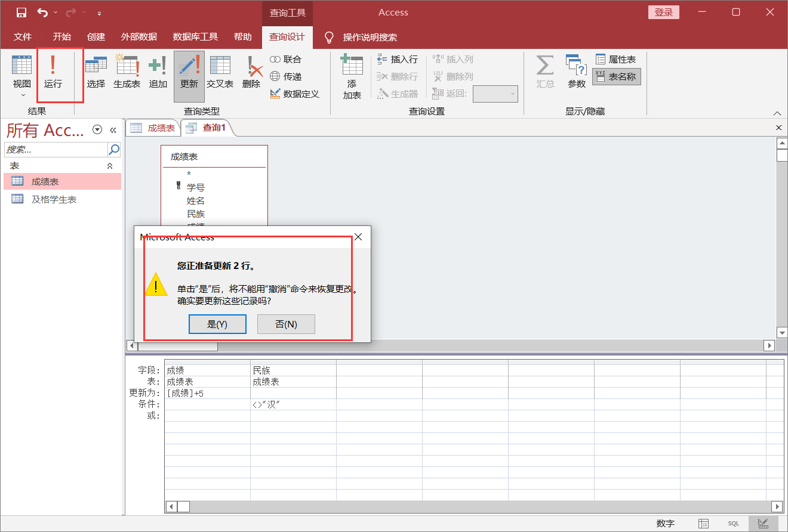Click 操作说明搜索 search box
This screenshot has height=532, width=788.
370,37
